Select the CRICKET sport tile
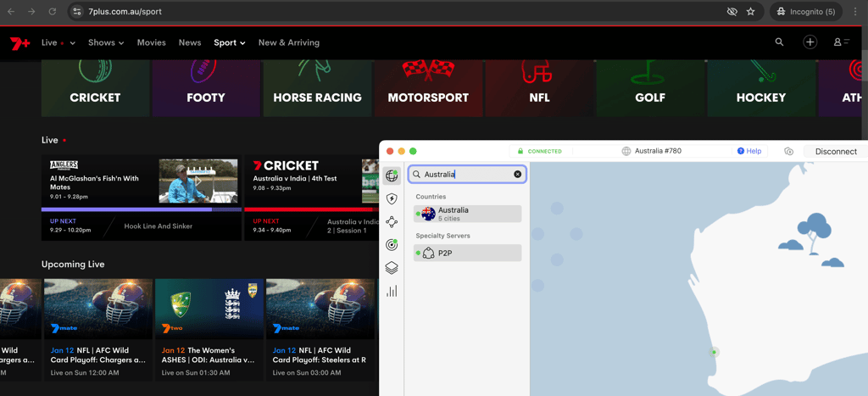Viewport: 868px width, 396px height. click(x=95, y=88)
